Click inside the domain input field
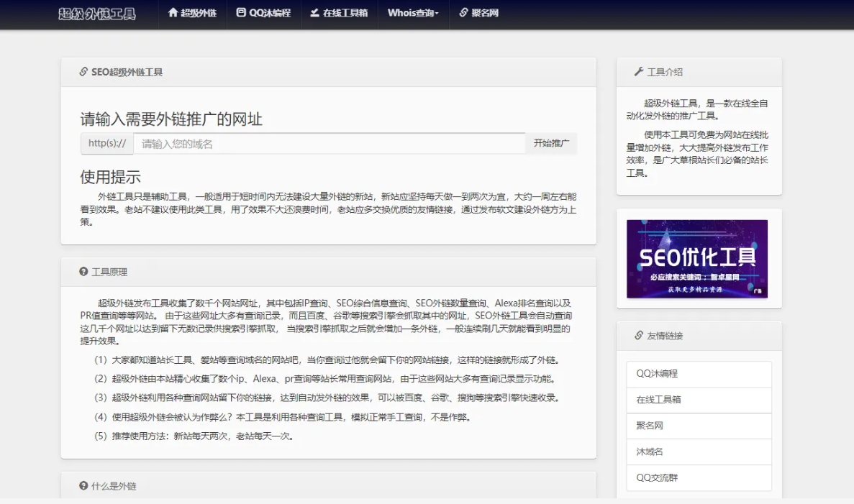 pos(324,143)
